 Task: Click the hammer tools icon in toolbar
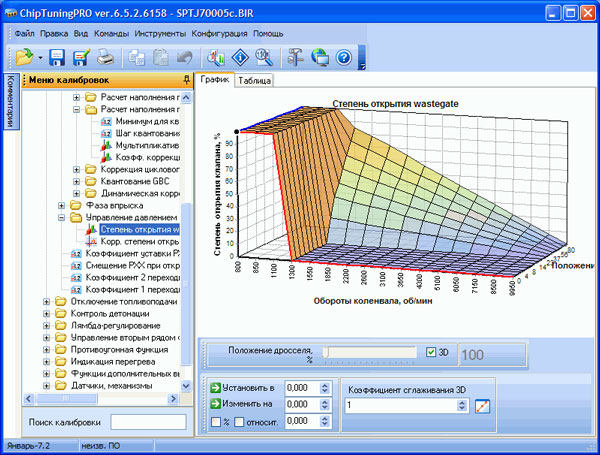click(x=295, y=57)
